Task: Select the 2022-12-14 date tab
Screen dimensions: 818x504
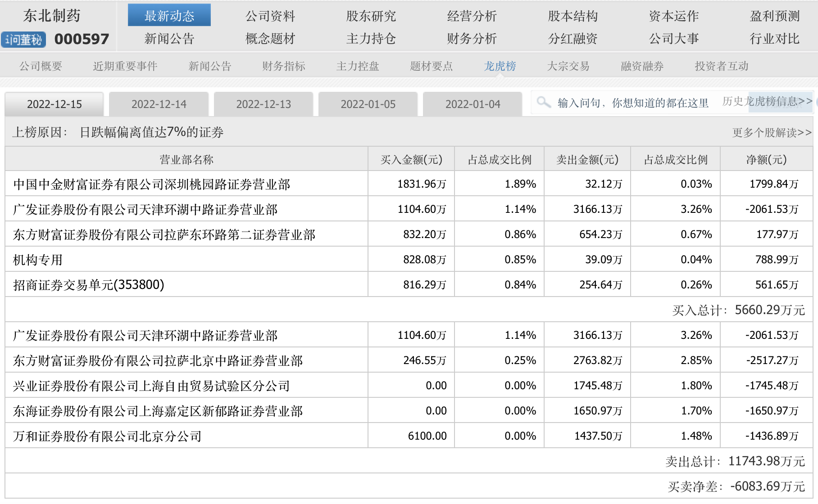Action: (x=159, y=104)
